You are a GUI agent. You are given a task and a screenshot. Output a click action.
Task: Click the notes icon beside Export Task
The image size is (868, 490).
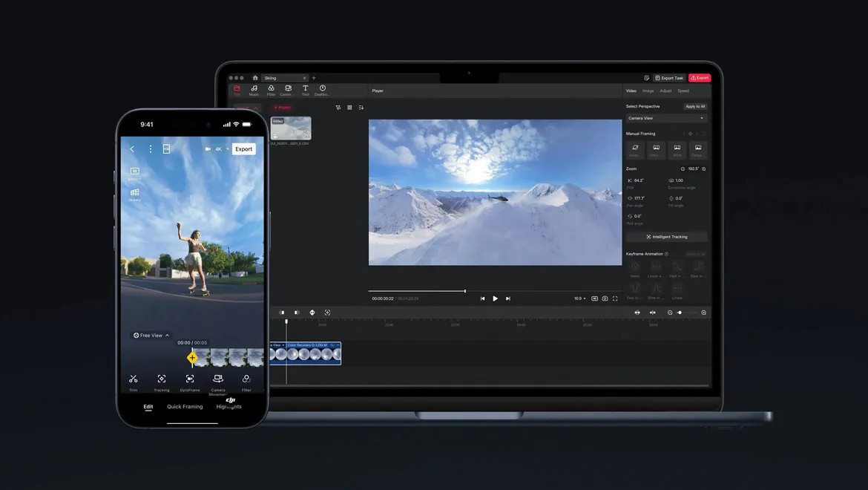point(647,78)
